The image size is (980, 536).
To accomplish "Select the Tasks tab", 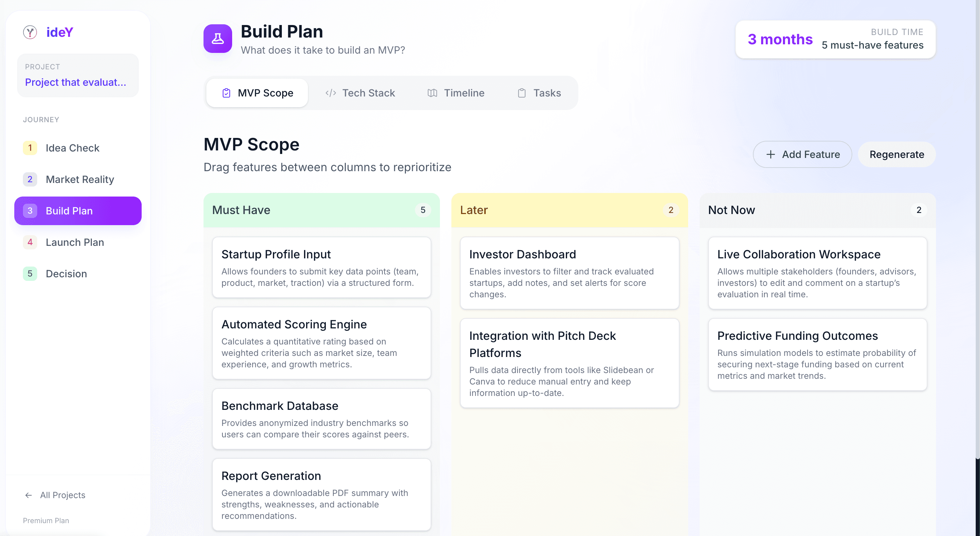I will [x=539, y=93].
